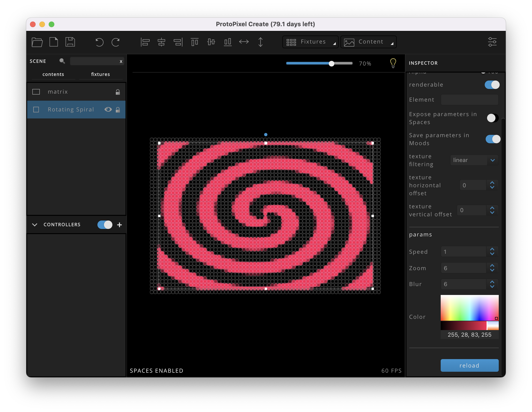Align selected objects to the left
This screenshot has height=412, width=532.
(x=145, y=42)
